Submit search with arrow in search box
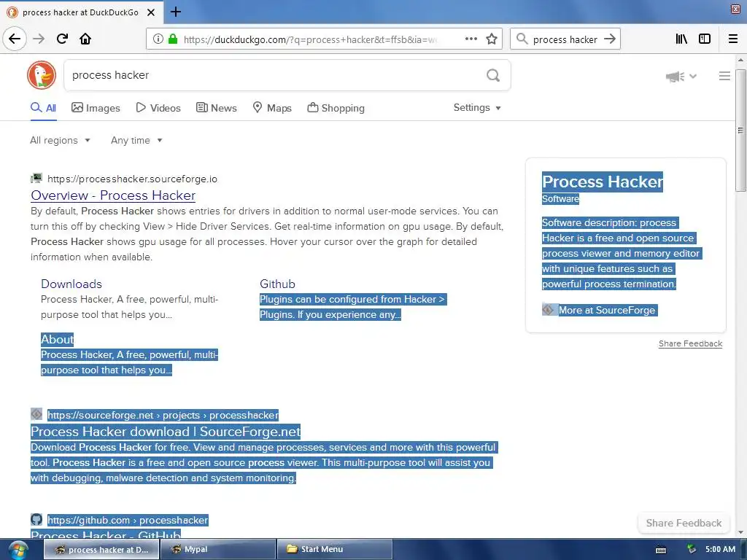Screen dimensions: 747x560 [610, 39]
